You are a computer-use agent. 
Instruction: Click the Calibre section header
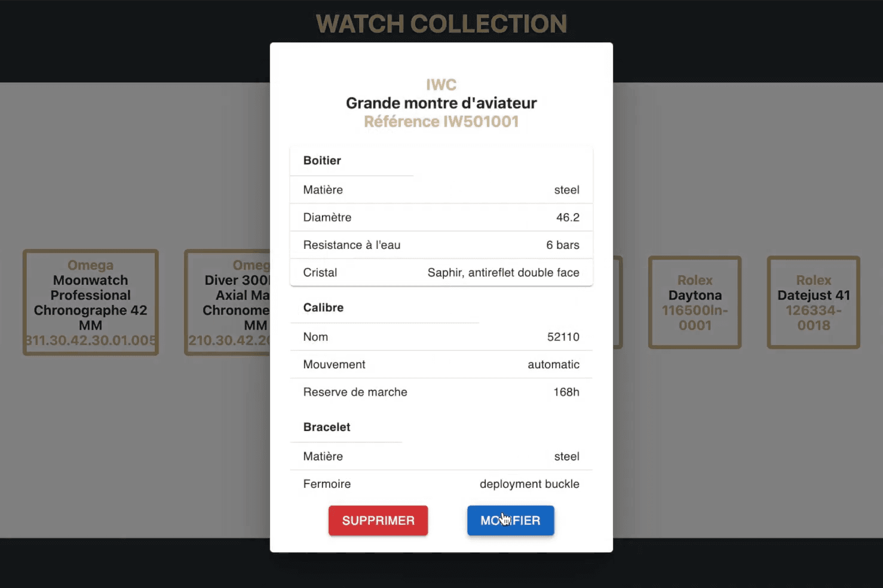pyautogui.click(x=323, y=307)
